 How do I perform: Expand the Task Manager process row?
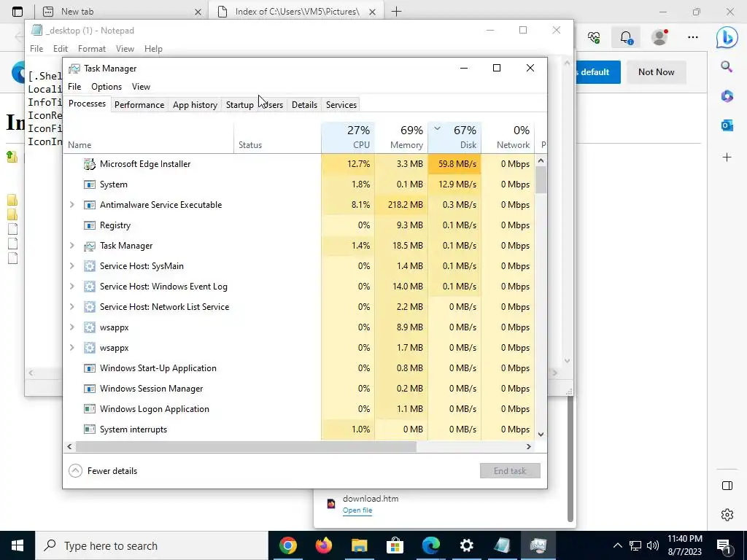pos(72,246)
